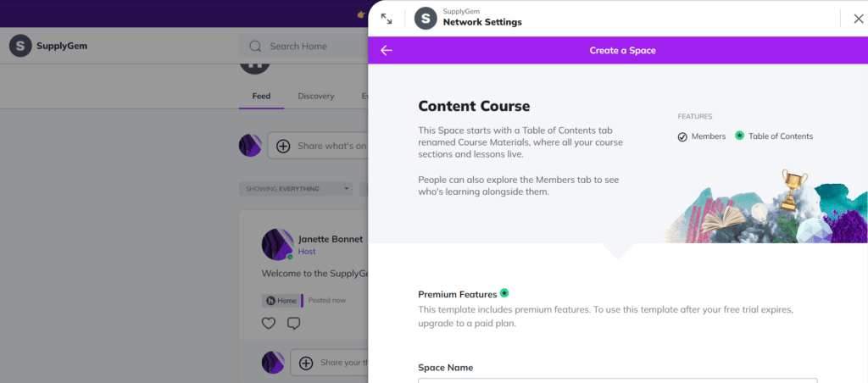Close the Network Settings panel
Viewport: 868px width, 383px height.
click(x=858, y=19)
